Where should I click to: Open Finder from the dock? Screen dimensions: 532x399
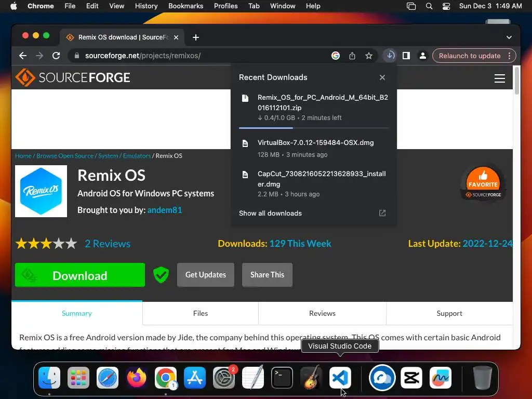[49, 378]
